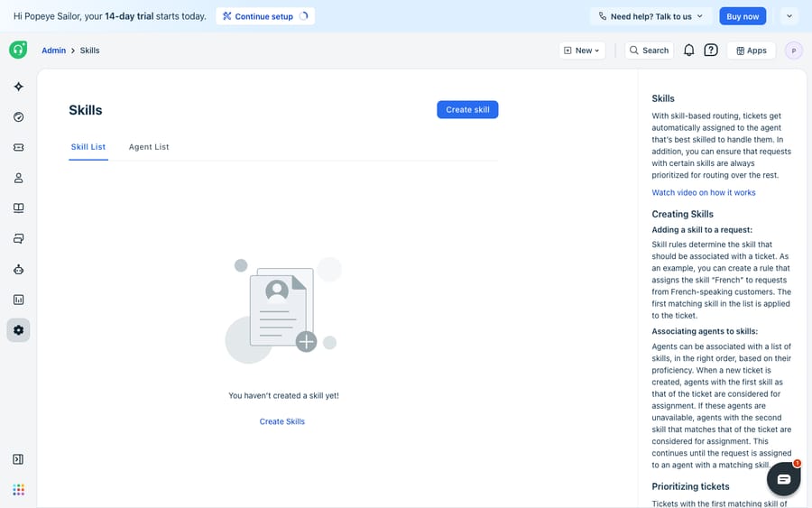Open the help question mark icon
Image resolution: width=812 pixels, height=508 pixels.
coord(711,51)
